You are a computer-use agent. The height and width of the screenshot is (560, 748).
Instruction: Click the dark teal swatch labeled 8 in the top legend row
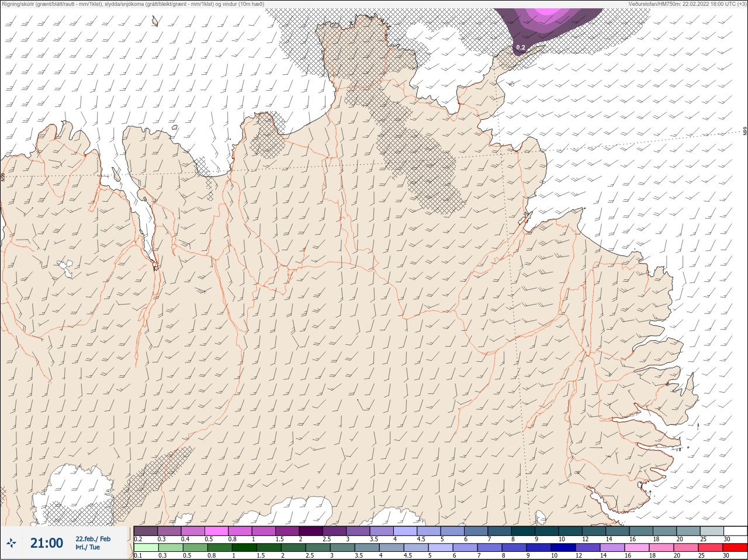pyautogui.click(x=524, y=531)
